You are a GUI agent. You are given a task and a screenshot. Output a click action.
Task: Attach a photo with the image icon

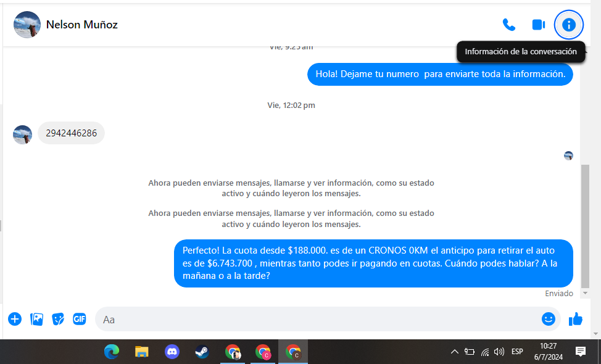click(x=37, y=319)
